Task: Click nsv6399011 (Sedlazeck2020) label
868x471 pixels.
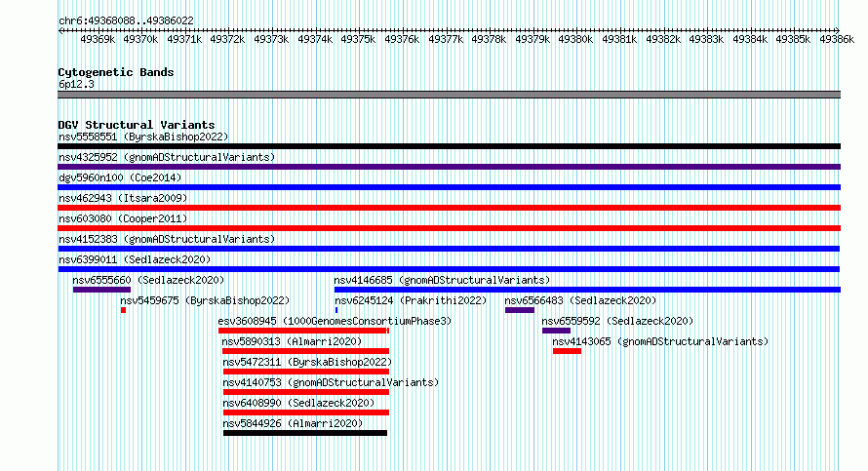Action: (135, 259)
